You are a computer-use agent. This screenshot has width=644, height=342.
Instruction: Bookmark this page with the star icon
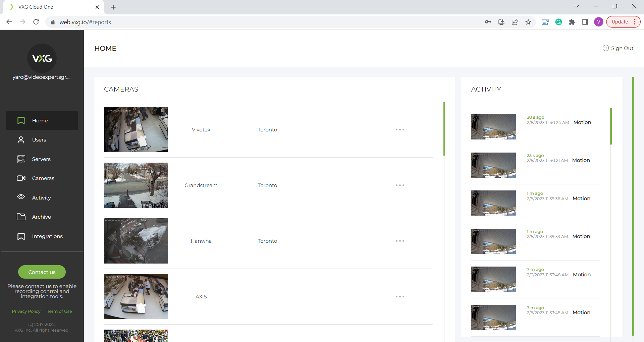click(528, 22)
